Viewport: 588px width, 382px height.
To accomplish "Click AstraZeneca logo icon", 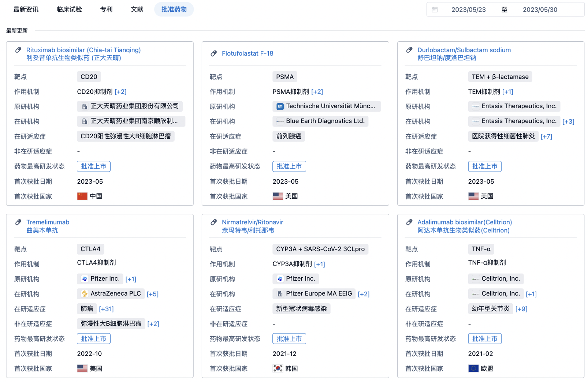I will point(85,294).
